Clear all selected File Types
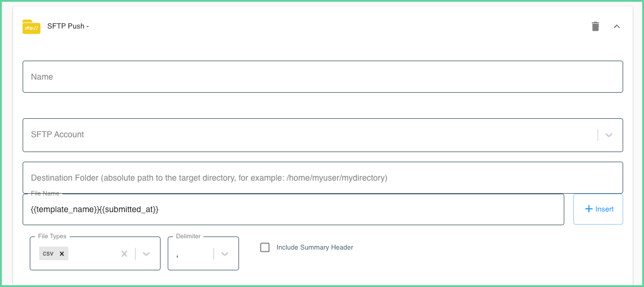Image resolution: width=644 pixels, height=287 pixels. 124,254
